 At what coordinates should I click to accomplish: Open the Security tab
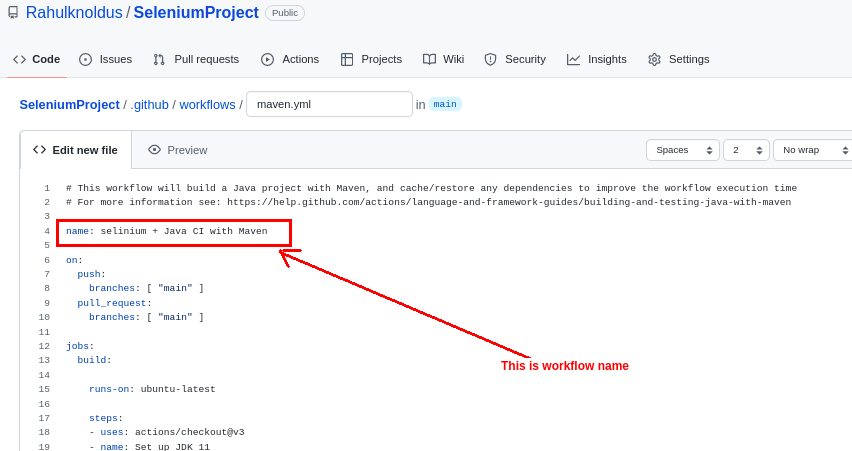click(x=515, y=59)
